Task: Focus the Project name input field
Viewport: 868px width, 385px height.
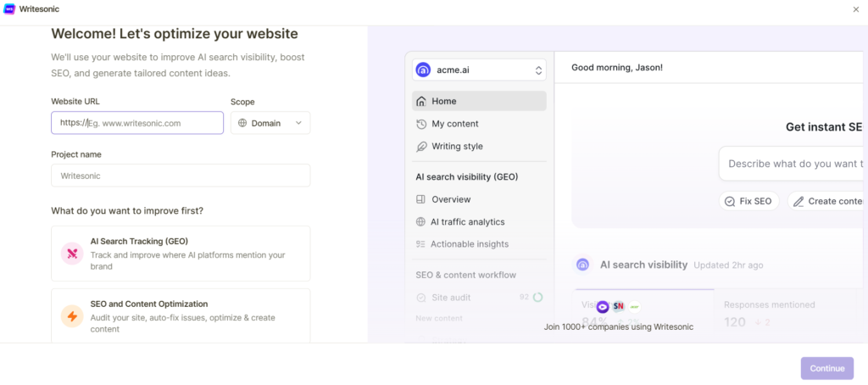Action: tap(181, 176)
